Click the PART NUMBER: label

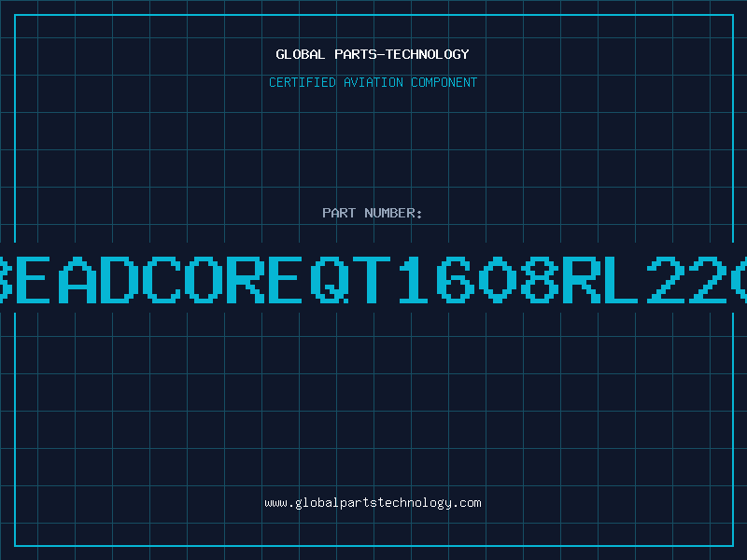click(372, 213)
